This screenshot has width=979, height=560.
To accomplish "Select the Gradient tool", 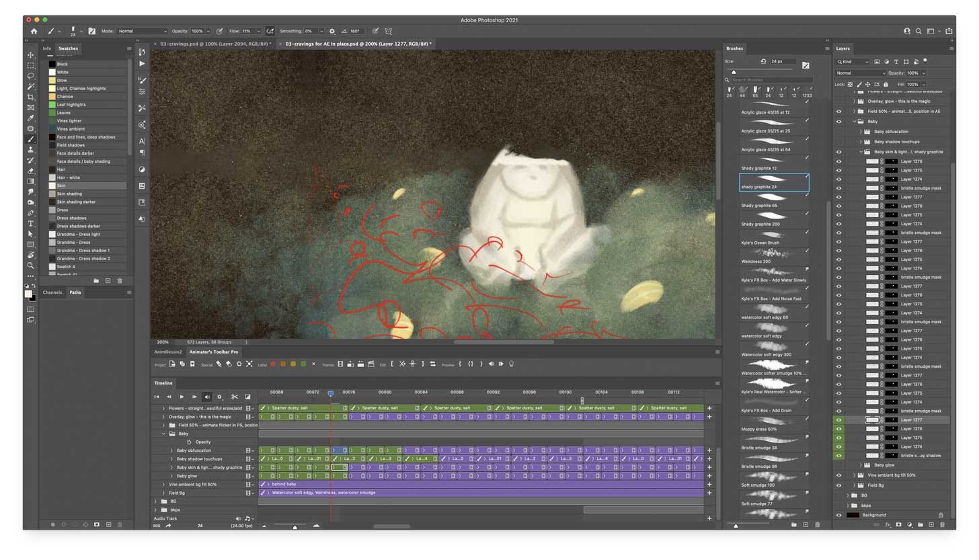I will 30,182.
